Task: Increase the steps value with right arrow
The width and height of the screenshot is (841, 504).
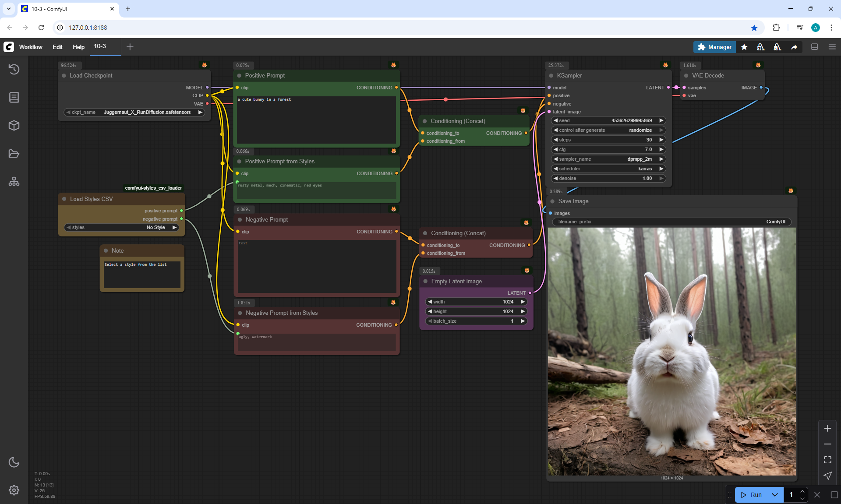Action: click(661, 140)
